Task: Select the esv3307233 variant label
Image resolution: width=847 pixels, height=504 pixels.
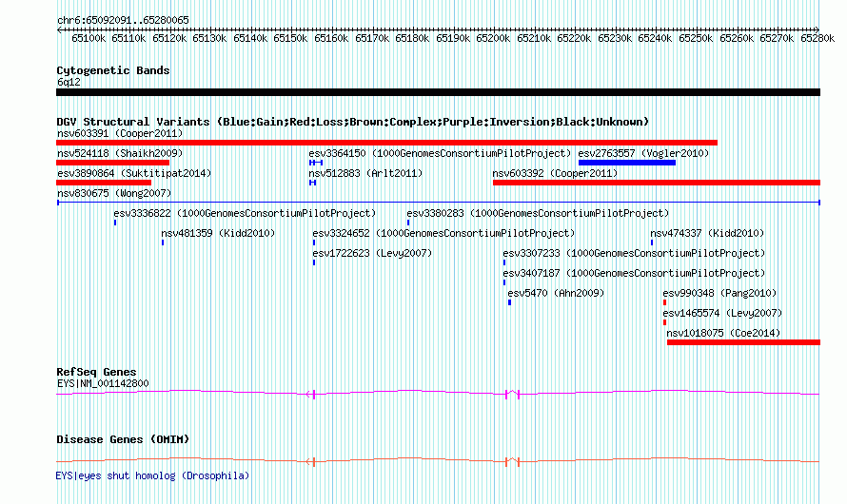Action: tap(634, 254)
